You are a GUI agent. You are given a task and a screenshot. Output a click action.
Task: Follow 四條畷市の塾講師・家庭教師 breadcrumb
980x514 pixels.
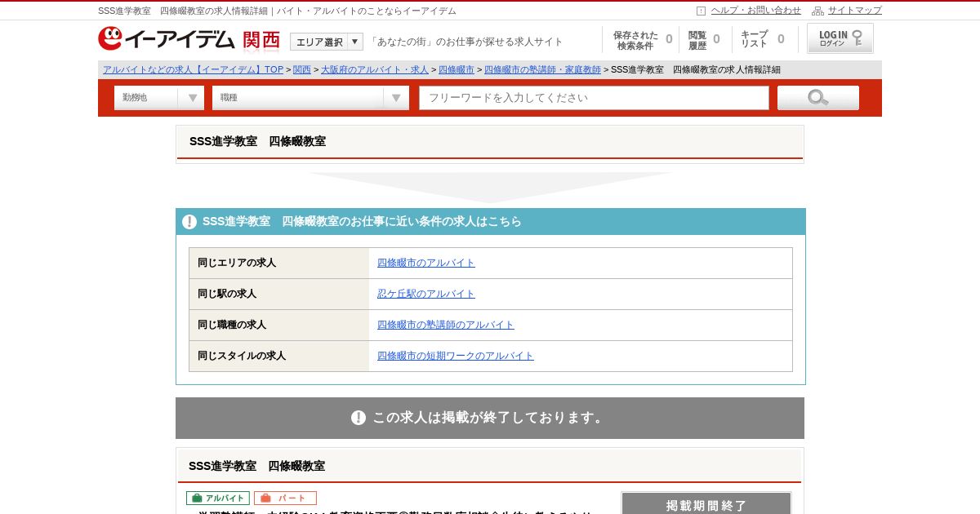click(542, 70)
